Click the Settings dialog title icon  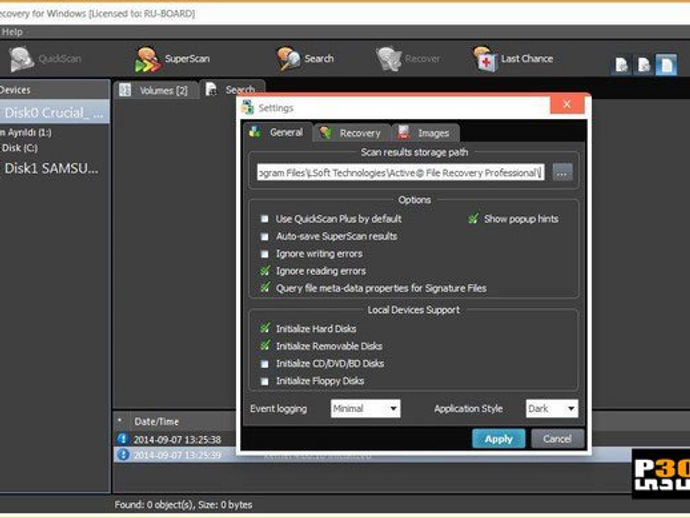(x=248, y=108)
